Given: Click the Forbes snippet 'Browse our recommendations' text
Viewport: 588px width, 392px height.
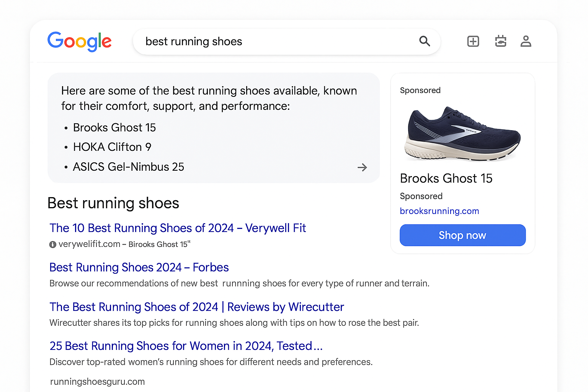Looking at the screenshot, I should click(239, 283).
